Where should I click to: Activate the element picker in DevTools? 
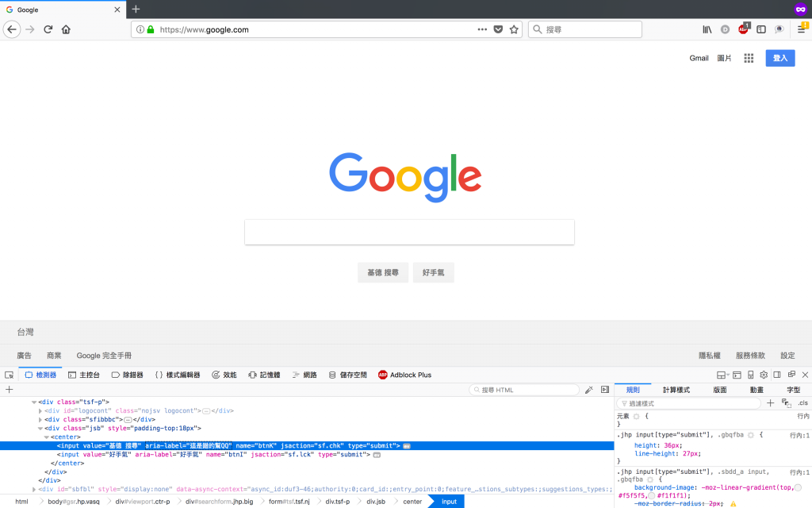coord(9,375)
